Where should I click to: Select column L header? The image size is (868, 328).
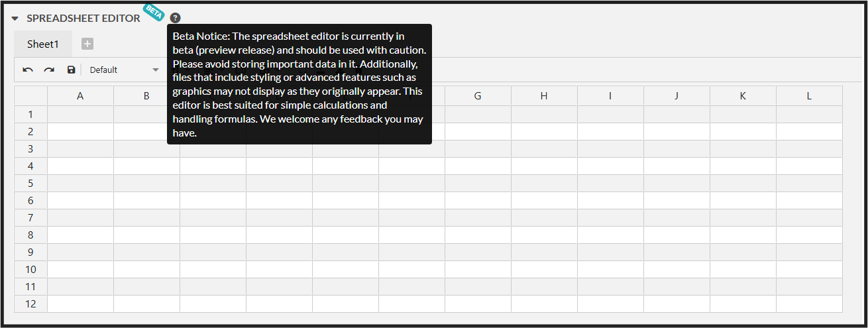[809, 96]
